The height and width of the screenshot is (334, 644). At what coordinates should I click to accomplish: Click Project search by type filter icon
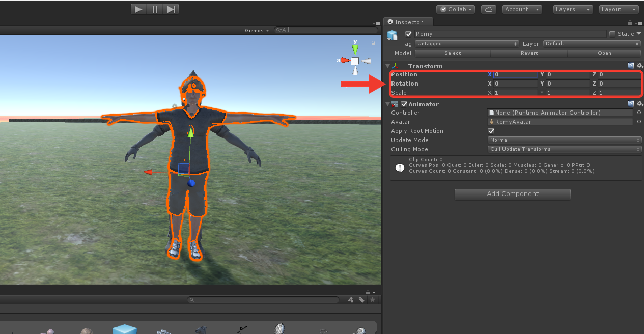click(351, 300)
